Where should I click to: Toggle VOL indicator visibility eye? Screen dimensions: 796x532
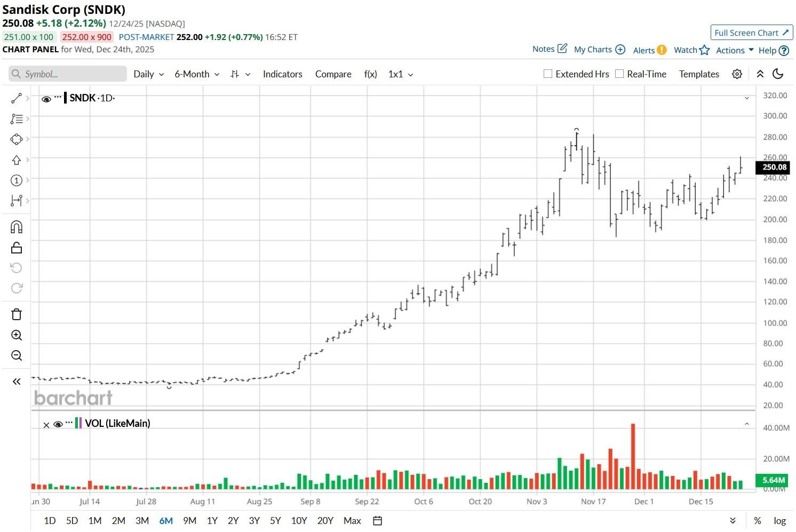[x=58, y=425]
